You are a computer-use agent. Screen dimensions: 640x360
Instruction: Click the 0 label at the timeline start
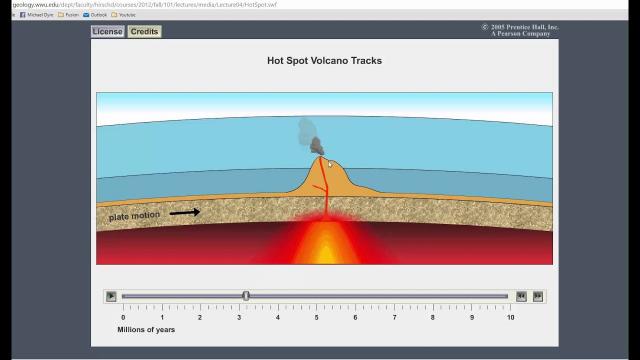tap(123, 317)
